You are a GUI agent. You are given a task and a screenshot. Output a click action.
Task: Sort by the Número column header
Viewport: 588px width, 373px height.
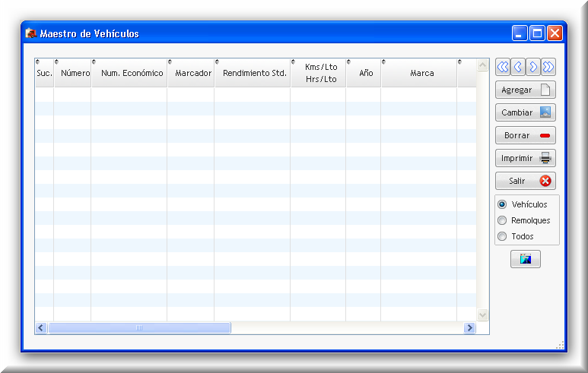[73, 73]
